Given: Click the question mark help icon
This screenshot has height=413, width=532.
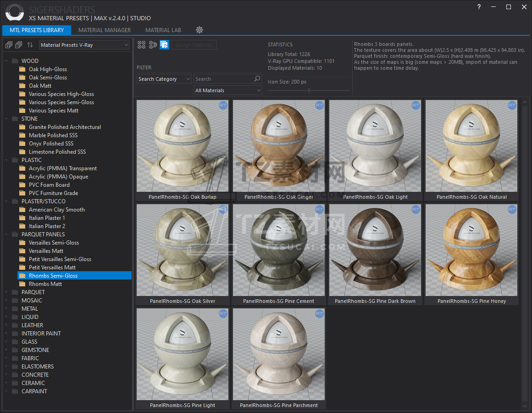Looking at the screenshot, I should click(x=479, y=7).
